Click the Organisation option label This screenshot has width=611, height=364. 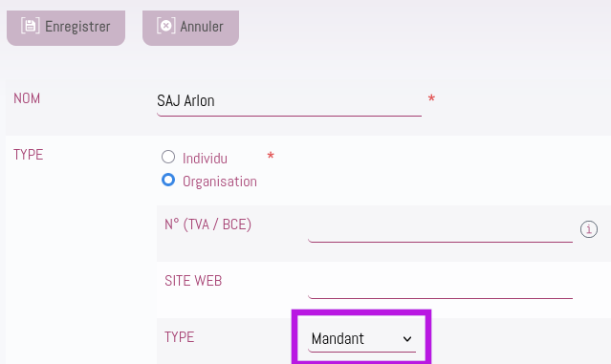pyautogui.click(x=220, y=182)
